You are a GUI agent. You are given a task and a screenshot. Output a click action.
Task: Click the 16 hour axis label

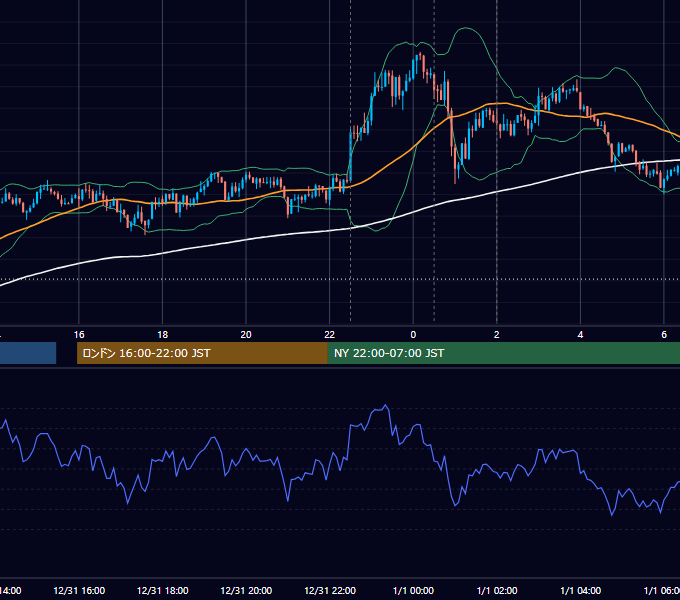pyautogui.click(x=79, y=335)
